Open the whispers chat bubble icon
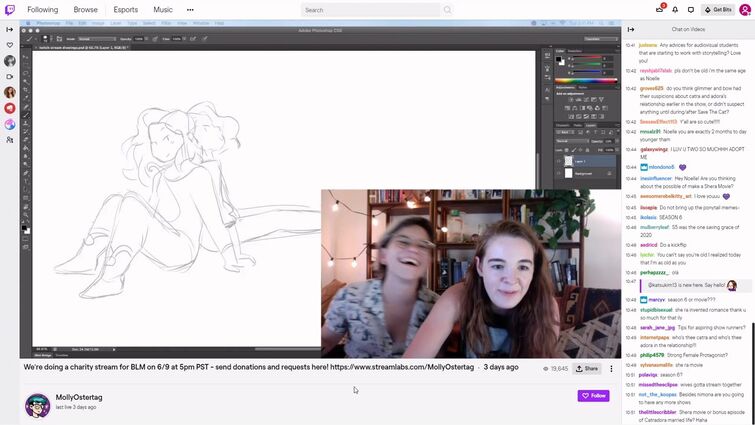The height and width of the screenshot is (425, 755). pyautogui.click(x=690, y=10)
